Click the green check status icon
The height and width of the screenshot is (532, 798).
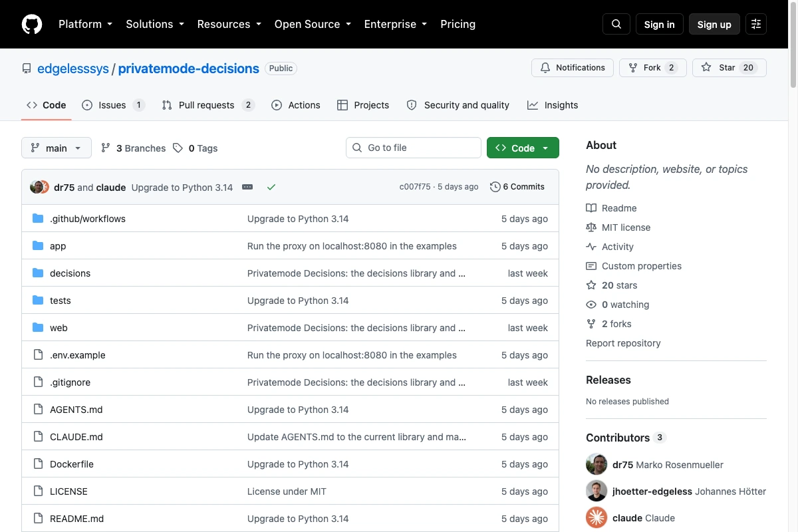(x=271, y=188)
